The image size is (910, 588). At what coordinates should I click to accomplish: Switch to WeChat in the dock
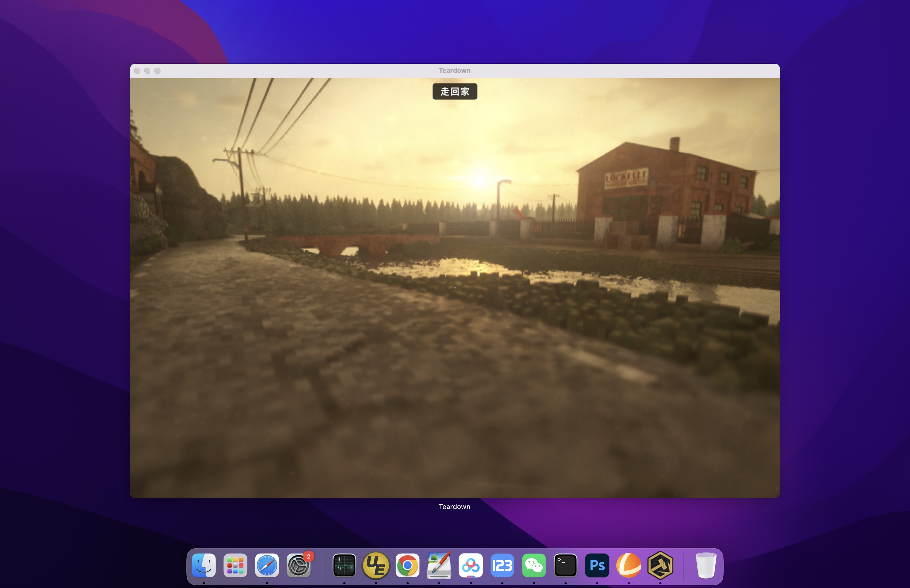pos(534,565)
